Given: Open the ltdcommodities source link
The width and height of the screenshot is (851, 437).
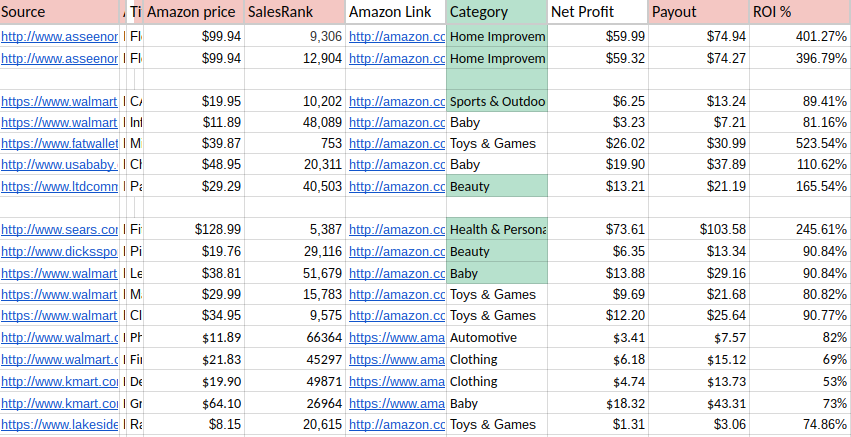Looking at the screenshot, I should (60, 186).
